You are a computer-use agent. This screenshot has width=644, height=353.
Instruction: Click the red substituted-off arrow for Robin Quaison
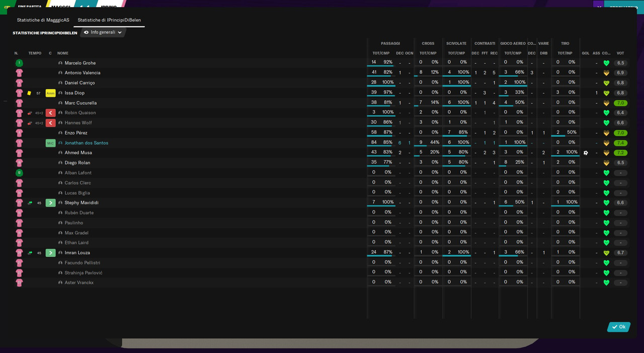coord(50,113)
